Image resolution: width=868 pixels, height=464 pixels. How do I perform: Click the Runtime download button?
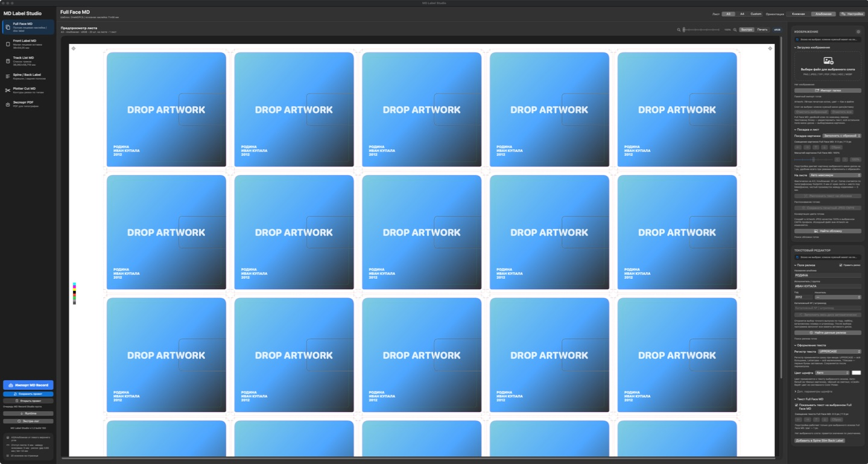coord(28,413)
